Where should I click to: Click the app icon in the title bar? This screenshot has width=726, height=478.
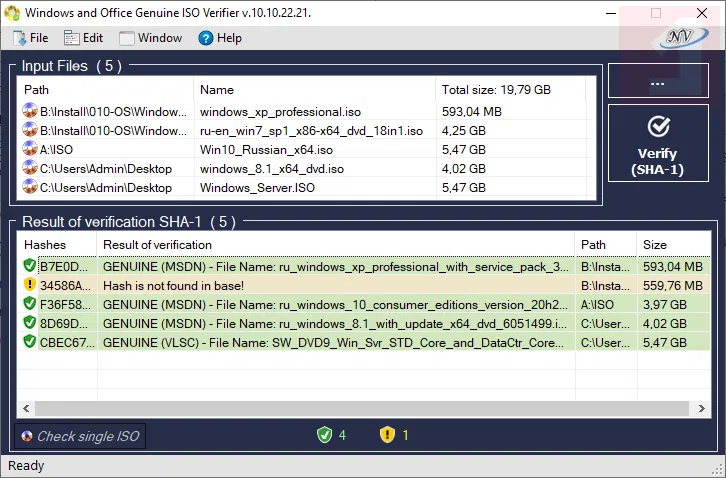point(12,13)
